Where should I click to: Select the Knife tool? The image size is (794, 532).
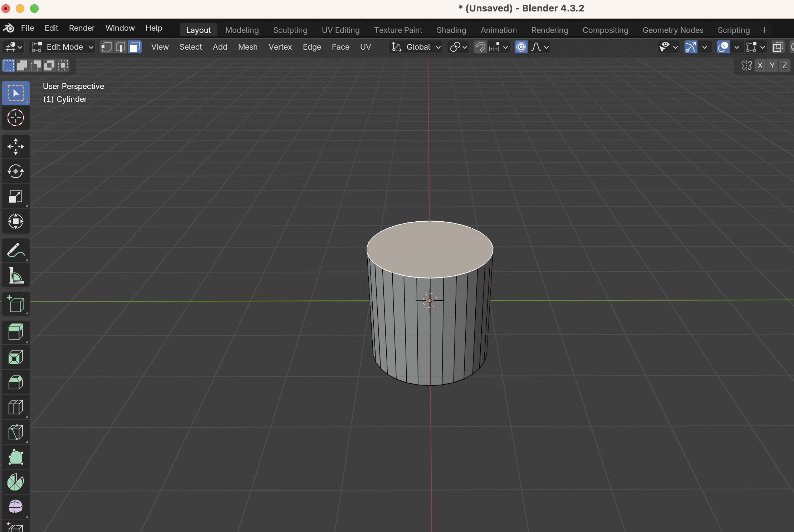click(16, 432)
